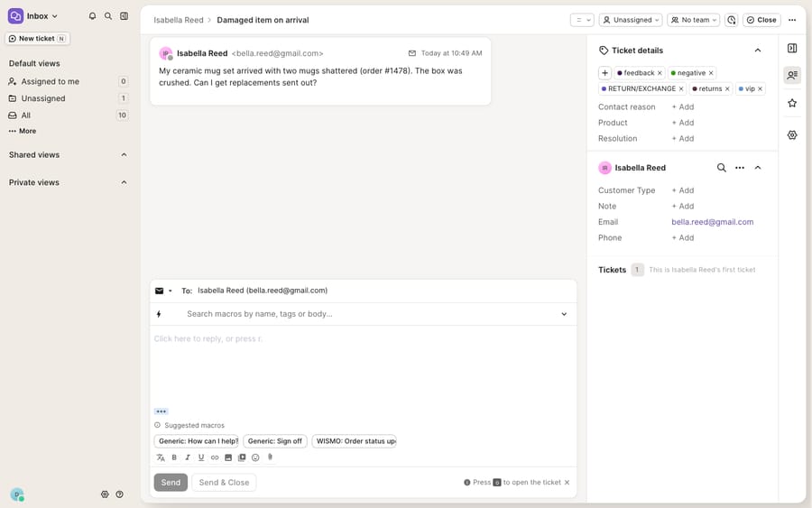Collapse Private views section
This screenshot has height=508, width=812.
[x=124, y=182]
